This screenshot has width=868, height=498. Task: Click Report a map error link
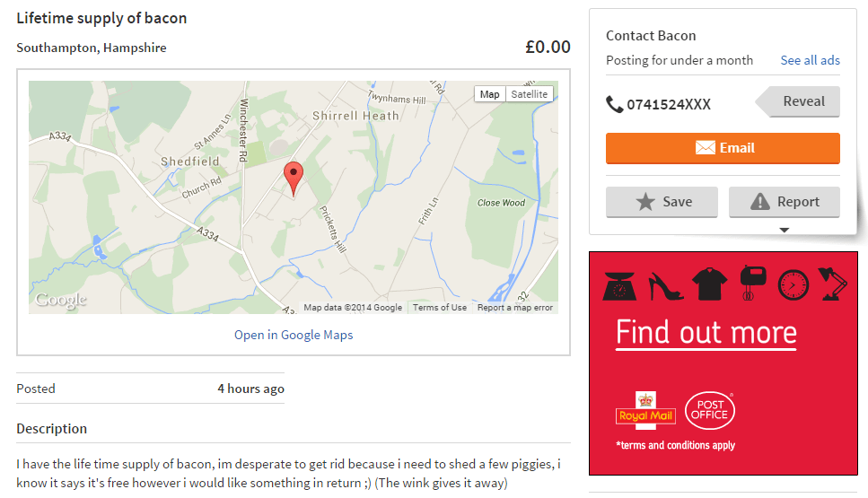(x=514, y=308)
